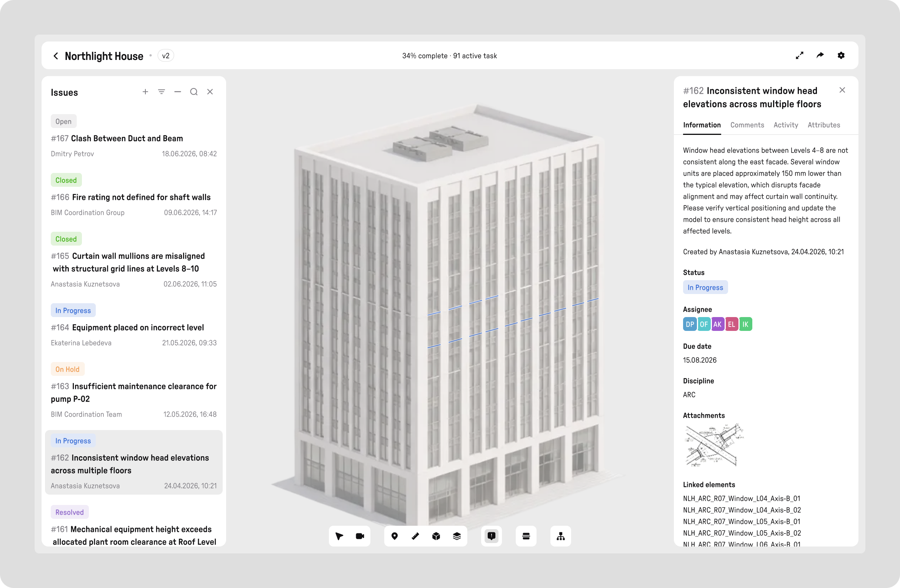Search issues with the magnifier icon
900x588 pixels.
coord(194,92)
